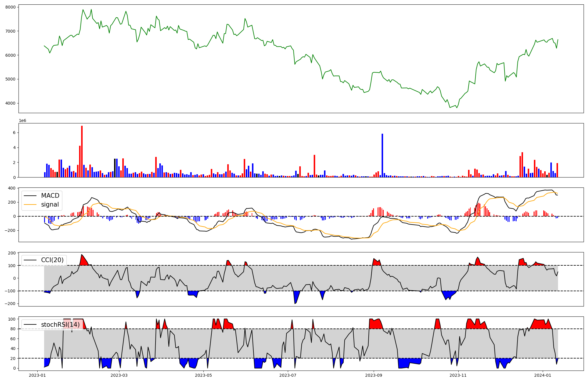The width and height of the screenshot is (588, 382).
Task: Click the 80 tick on stochRSI axis
Action: pos(13,329)
